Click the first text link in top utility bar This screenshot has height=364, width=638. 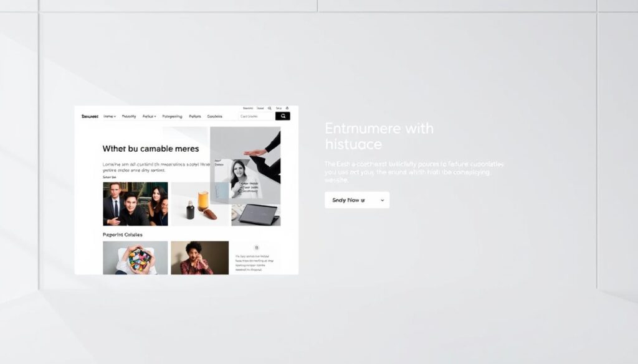click(248, 108)
